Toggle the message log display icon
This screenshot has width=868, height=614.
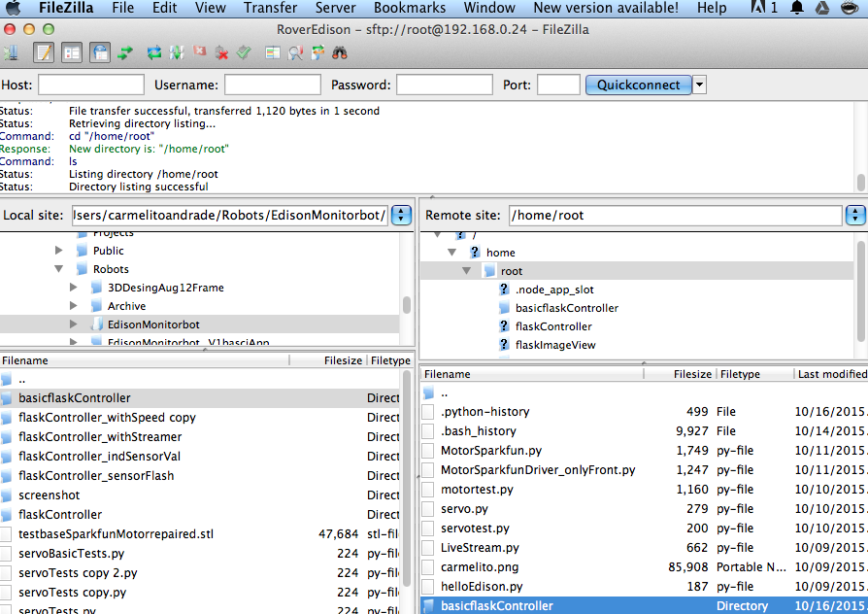point(44,53)
